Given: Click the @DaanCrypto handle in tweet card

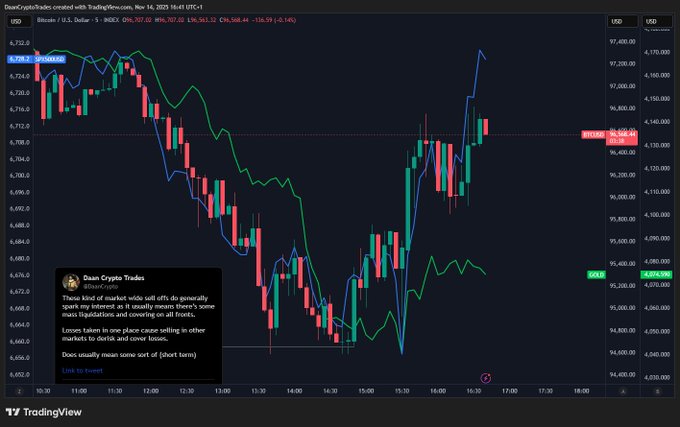Looking at the screenshot, I should pyautogui.click(x=101, y=287).
